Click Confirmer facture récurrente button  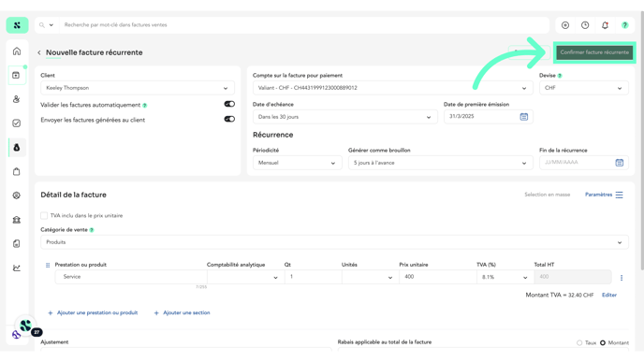click(x=594, y=52)
